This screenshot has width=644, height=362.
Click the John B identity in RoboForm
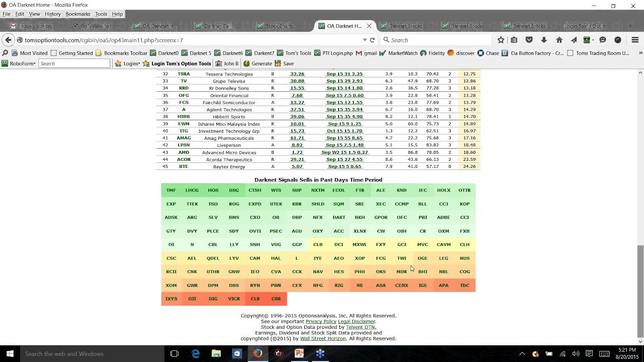pos(227,63)
